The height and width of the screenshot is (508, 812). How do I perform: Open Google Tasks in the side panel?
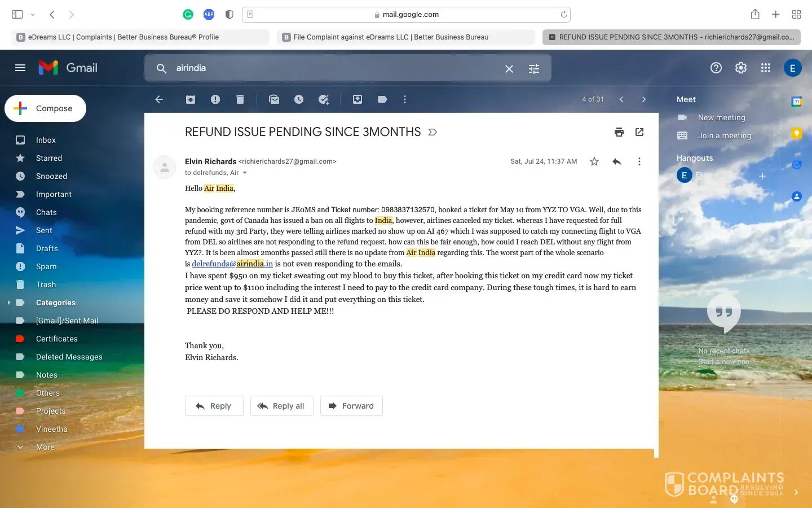tap(797, 165)
